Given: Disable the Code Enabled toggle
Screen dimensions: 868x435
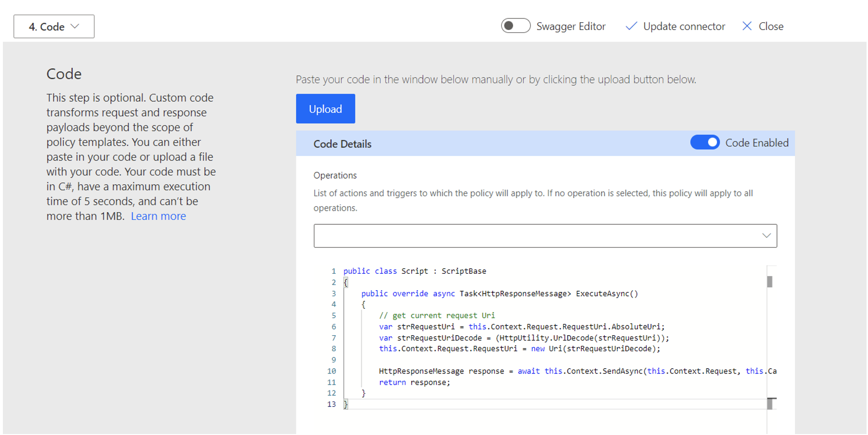Looking at the screenshot, I should pos(705,142).
